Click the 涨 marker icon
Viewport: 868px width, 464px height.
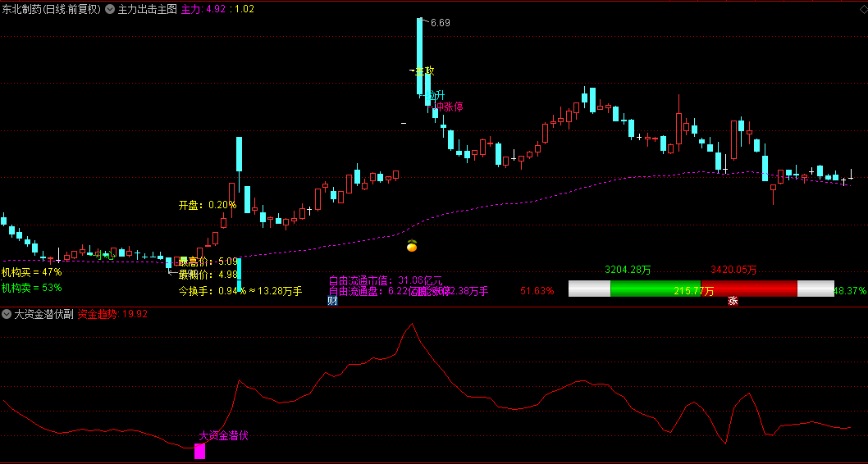(x=733, y=301)
